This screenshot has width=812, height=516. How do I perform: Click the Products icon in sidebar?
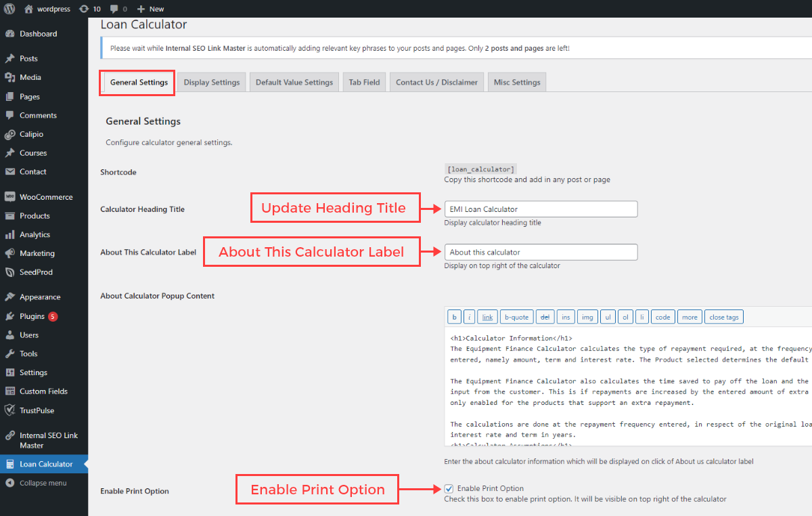coord(9,216)
